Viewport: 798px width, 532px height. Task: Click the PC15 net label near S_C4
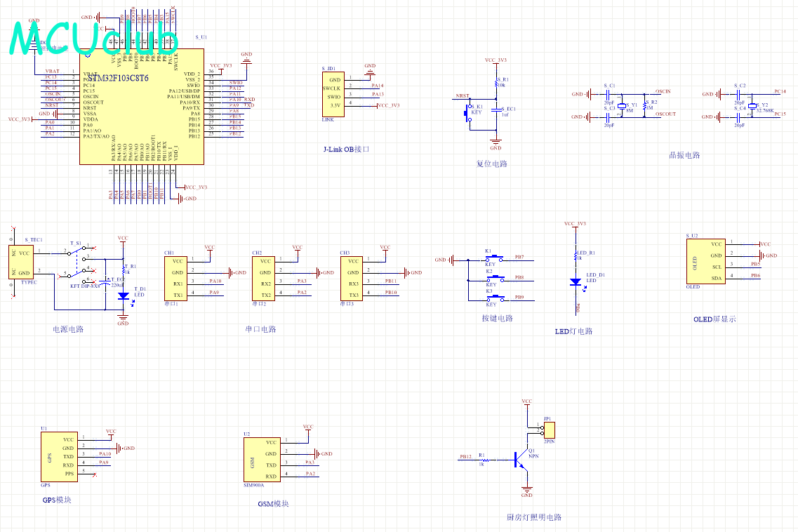click(x=780, y=114)
